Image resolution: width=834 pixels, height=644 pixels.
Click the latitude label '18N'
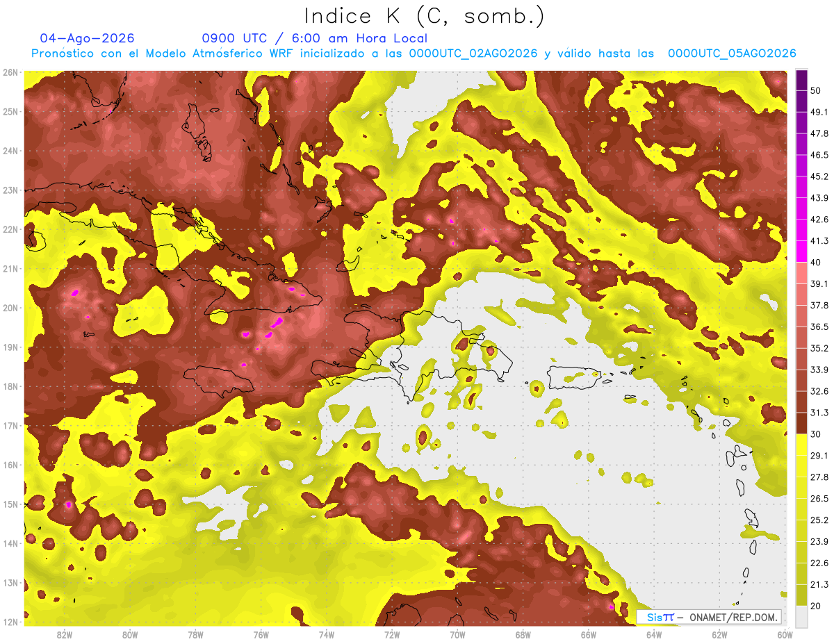(x=10, y=386)
